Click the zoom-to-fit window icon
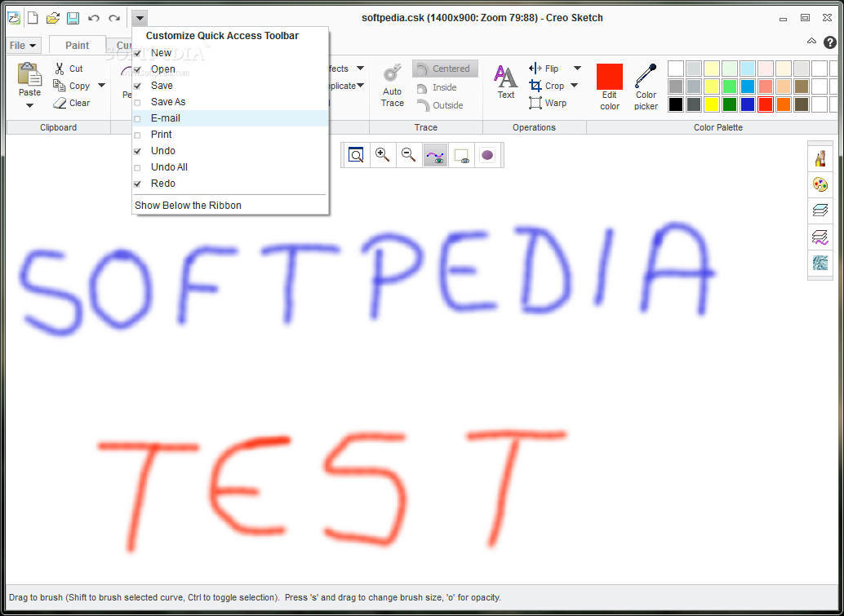844x616 pixels. click(356, 155)
